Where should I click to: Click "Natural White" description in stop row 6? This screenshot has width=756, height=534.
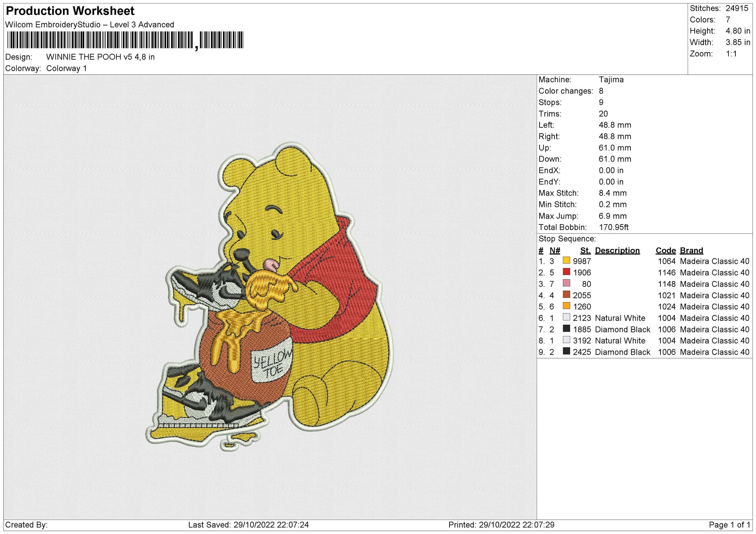click(x=620, y=318)
